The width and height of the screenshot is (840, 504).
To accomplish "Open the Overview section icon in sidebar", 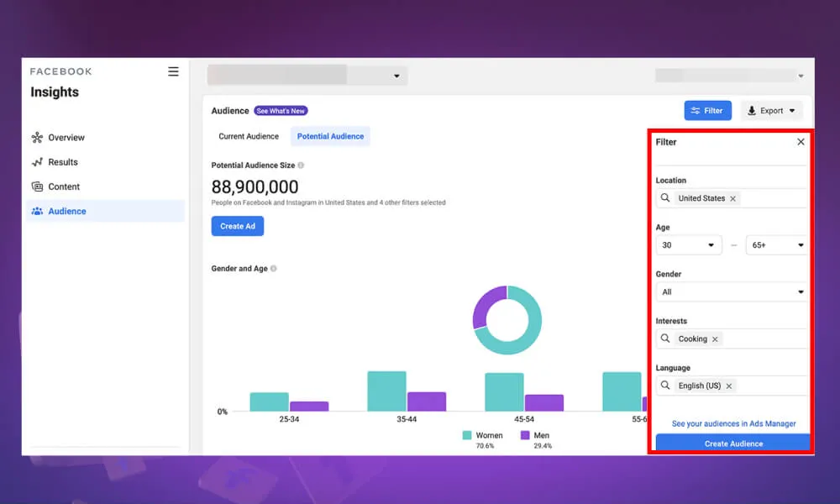I will (38, 137).
